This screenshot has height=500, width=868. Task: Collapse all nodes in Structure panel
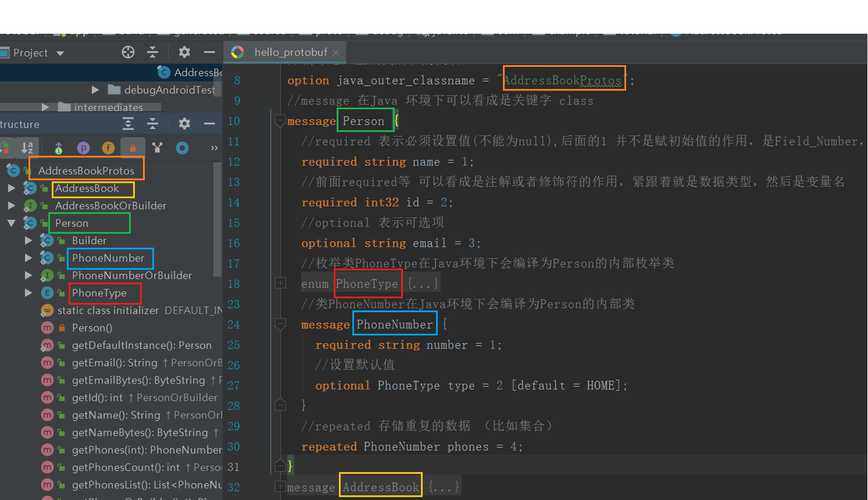click(x=153, y=123)
